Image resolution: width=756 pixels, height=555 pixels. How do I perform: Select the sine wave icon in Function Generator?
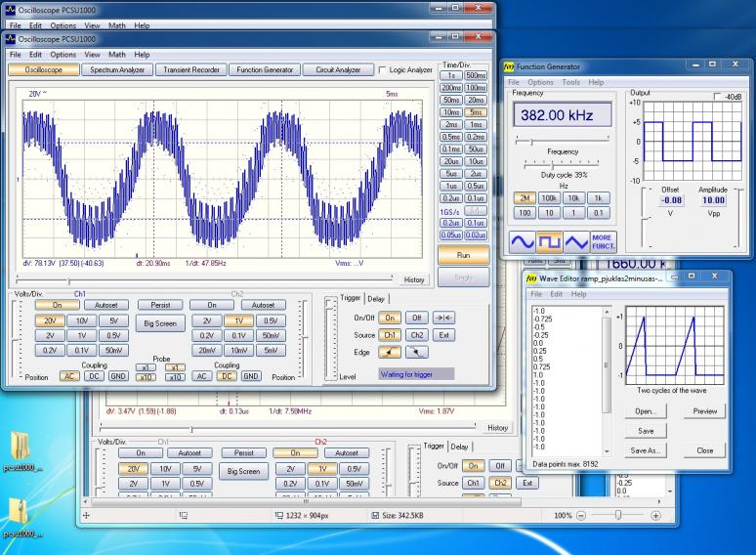pos(523,241)
